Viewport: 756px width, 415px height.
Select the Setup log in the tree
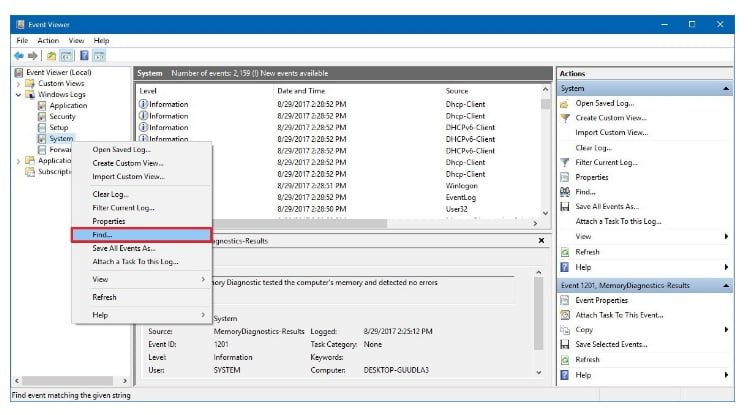(x=58, y=128)
